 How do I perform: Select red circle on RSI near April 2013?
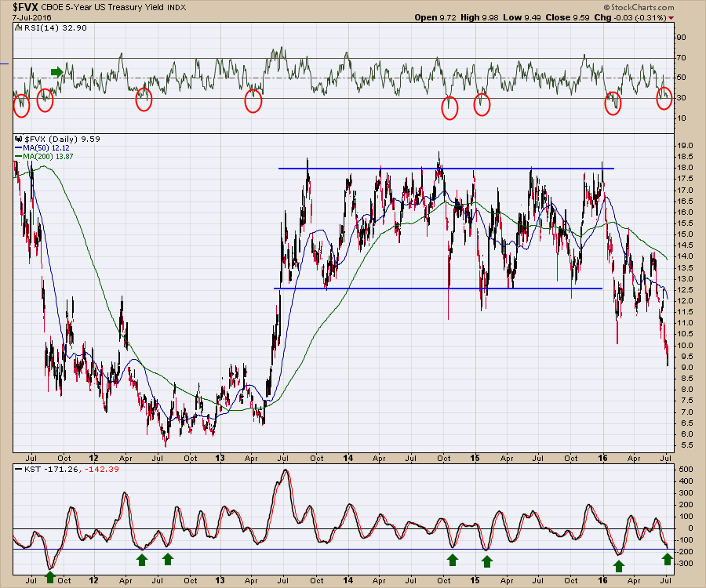[253, 100]
